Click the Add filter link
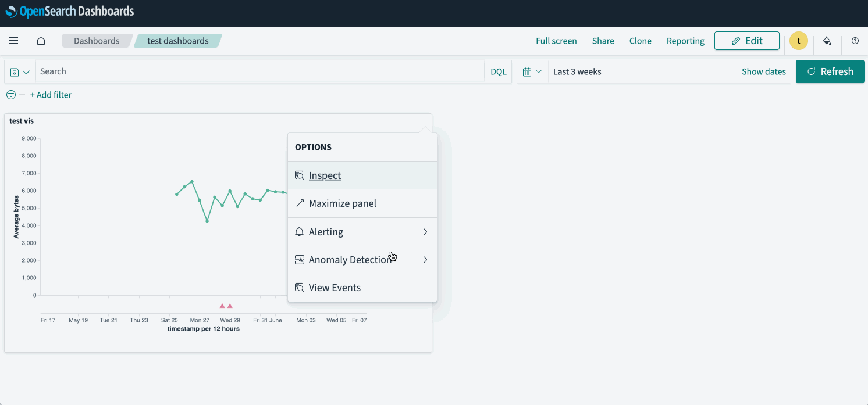The width and height of the screenshot is (868, 405). [x=51, y=94]
